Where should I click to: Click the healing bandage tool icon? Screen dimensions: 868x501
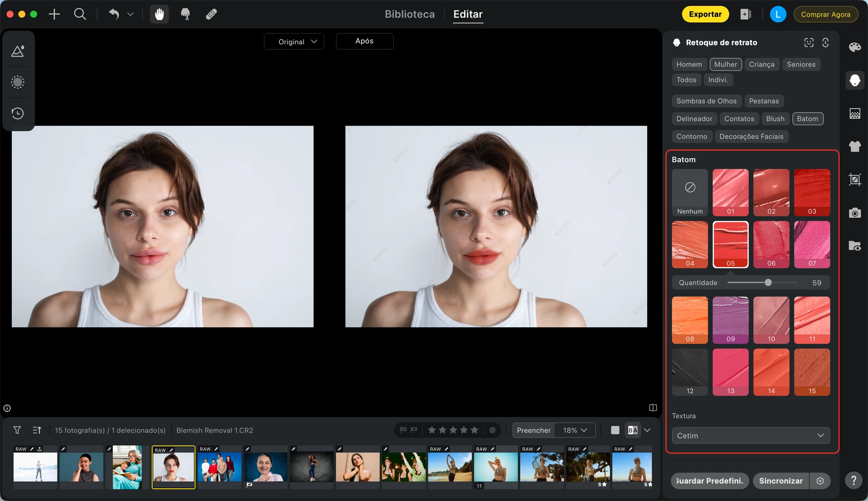point(211,14)
